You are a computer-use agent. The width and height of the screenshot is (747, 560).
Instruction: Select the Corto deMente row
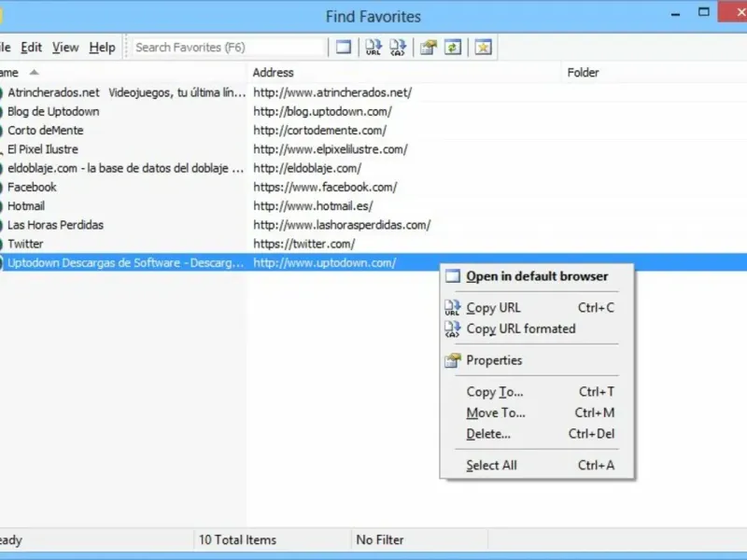point(45,131)
